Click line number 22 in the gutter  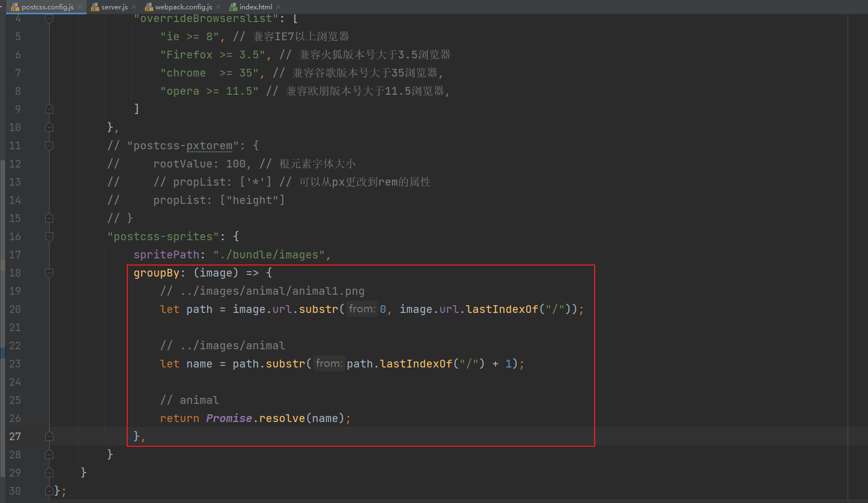(x=15, y=345)
